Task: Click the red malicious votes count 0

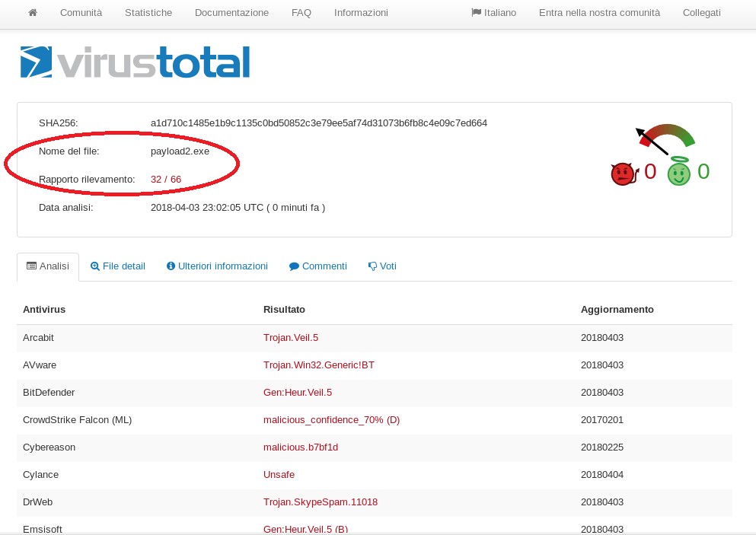Action: click(x=650, y=171)
